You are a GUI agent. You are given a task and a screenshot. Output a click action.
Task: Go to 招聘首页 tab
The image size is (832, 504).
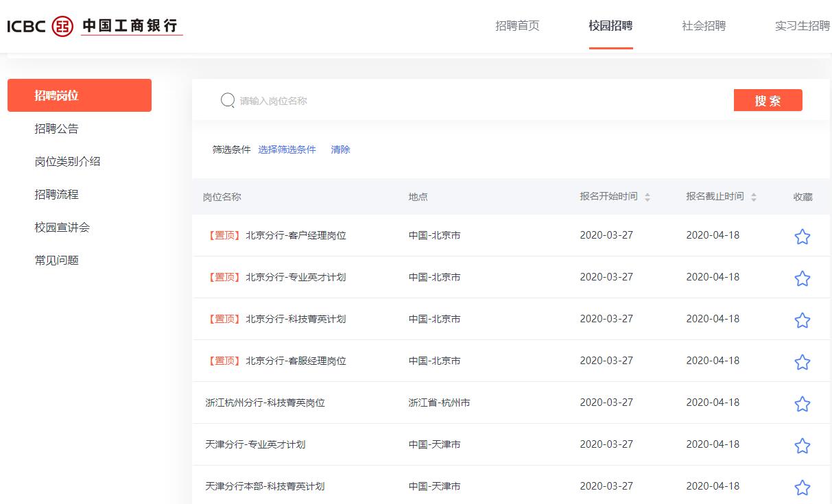[x=517, y=26]
